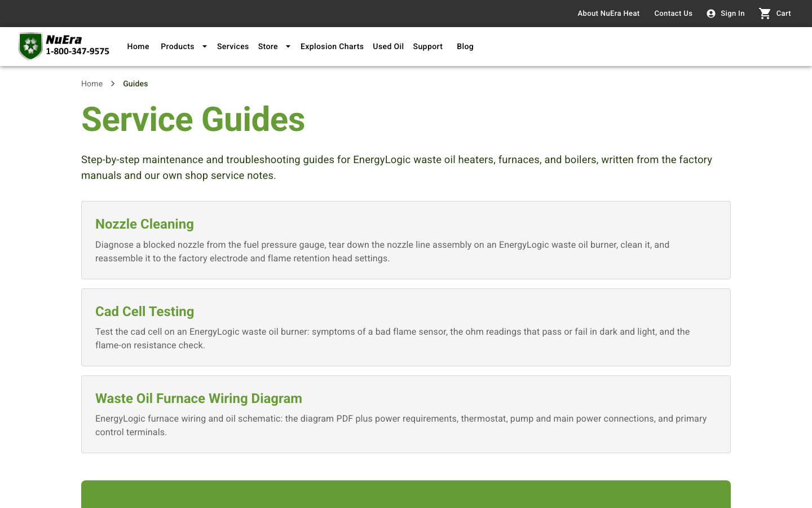This screenshot has width=812, height=508.
Task: Open the Cart link text
Action: coord(784,14)
